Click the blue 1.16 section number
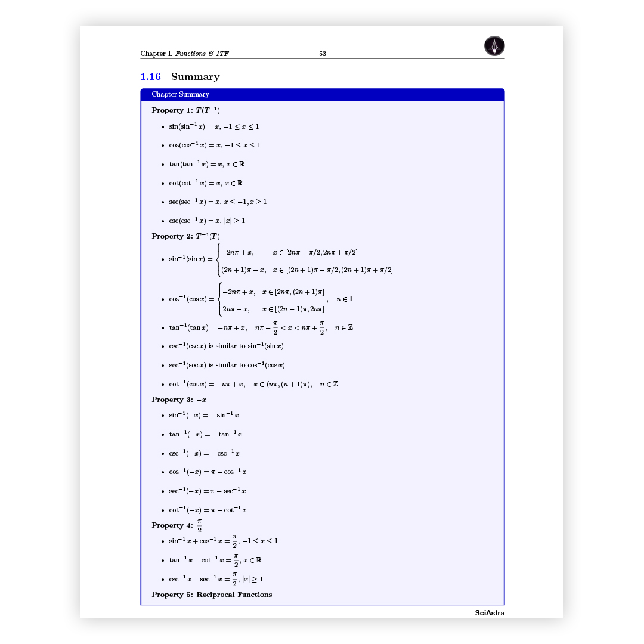The width and height of the screenshot is (644, 644). coord(150,77)
